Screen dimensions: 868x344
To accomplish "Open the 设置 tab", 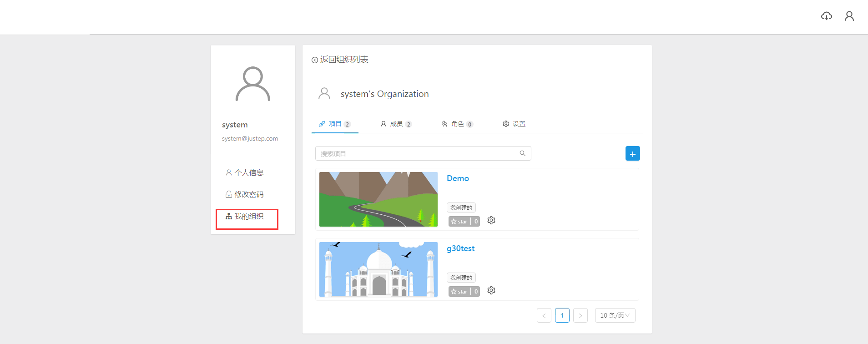I will 514,124.
